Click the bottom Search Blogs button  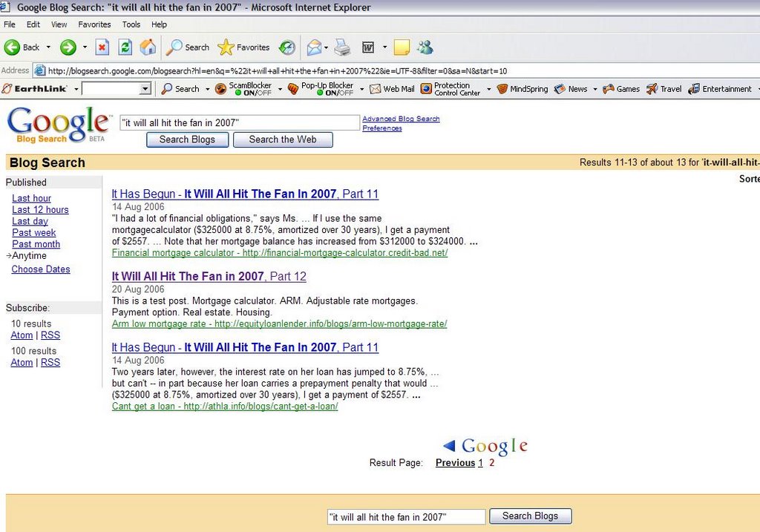pyautogui.click(x=530, y=516)
